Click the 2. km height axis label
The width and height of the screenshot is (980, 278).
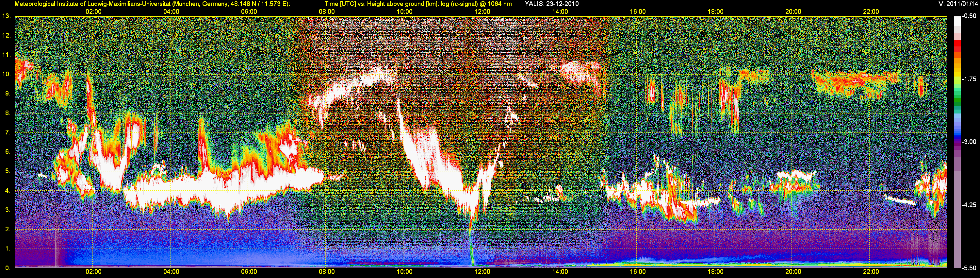click(7, 230)
